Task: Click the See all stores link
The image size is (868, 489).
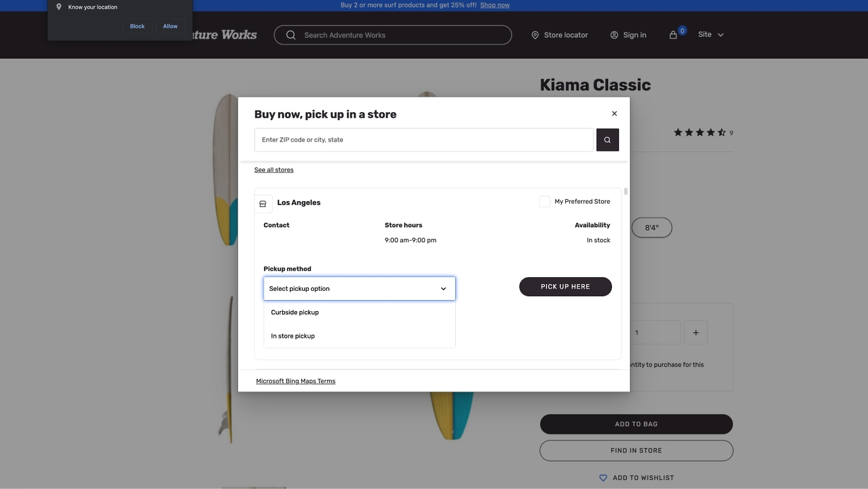Action: pos(273,170)
